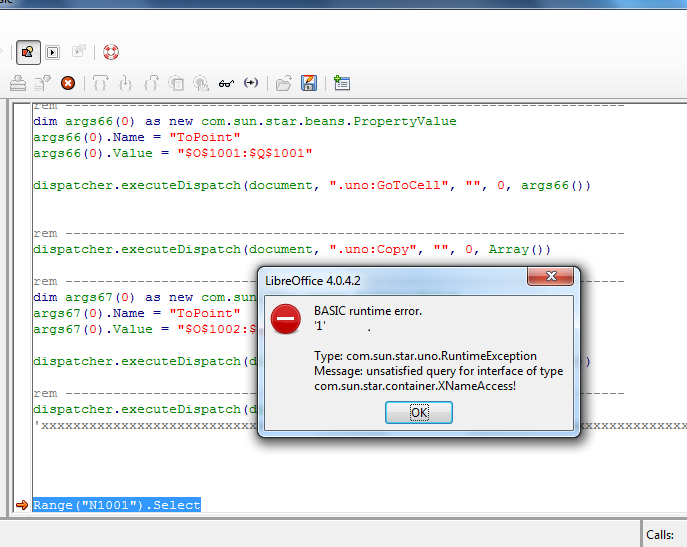Save BASIC source with disk icon
The height and width of the screenshot is (547, 687).
coord(309,83)
